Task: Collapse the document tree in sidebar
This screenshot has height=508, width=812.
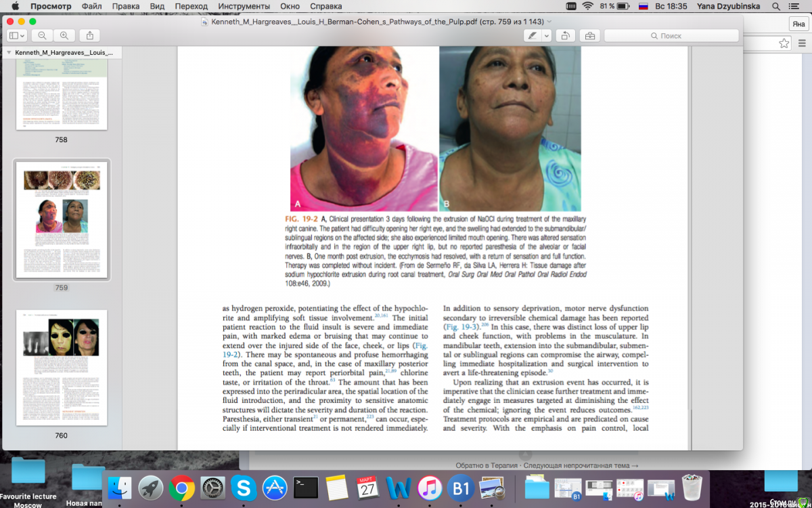Action: [8, 52]
